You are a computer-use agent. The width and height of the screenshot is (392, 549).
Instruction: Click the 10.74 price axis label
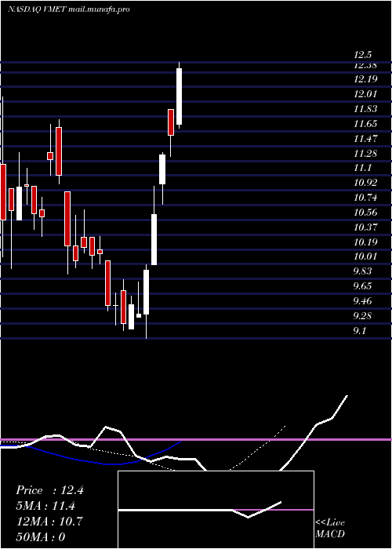(365, 198)
